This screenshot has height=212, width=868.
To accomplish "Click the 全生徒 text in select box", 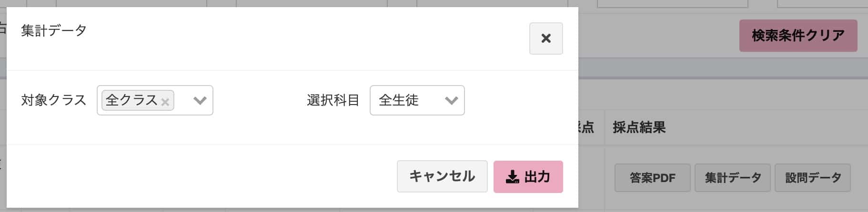I will (x=399, y=100).
